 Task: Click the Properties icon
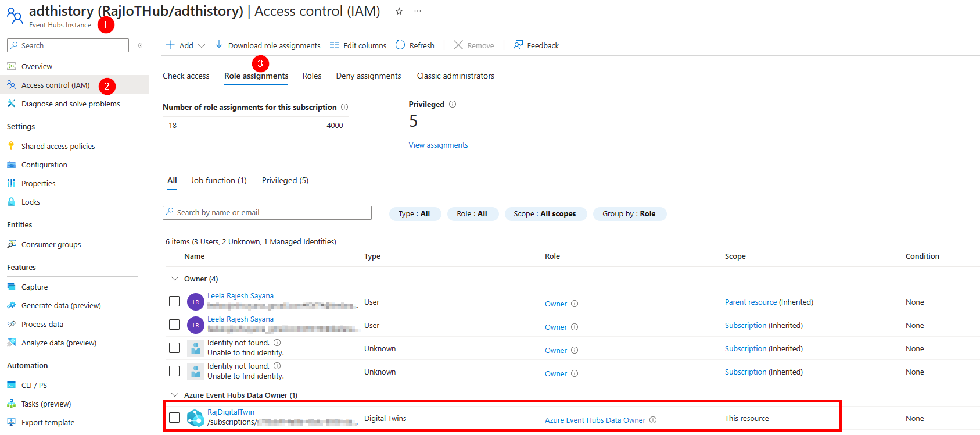point(11,183)
